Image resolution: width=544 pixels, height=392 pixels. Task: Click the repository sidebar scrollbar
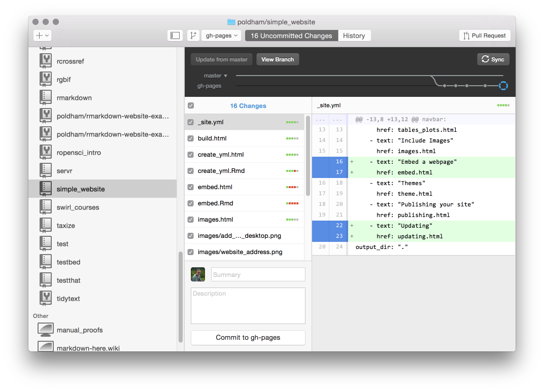[x=181, y=297]
